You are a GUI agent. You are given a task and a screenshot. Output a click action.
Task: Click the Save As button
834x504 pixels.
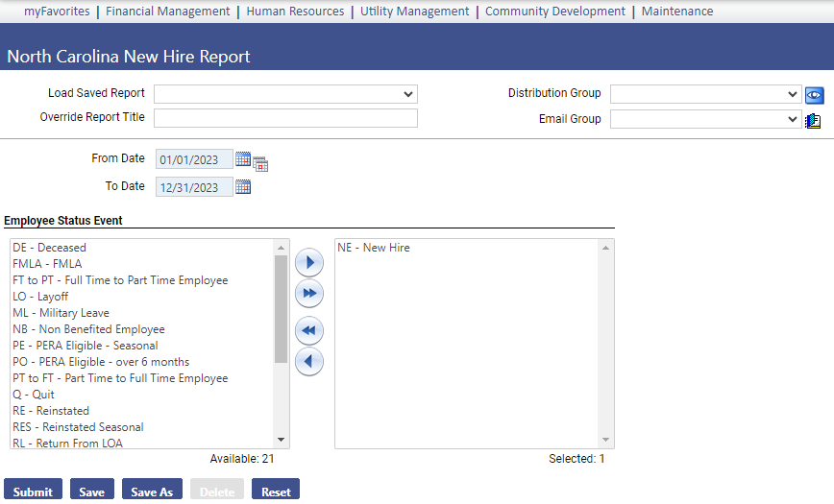(152, 490)
